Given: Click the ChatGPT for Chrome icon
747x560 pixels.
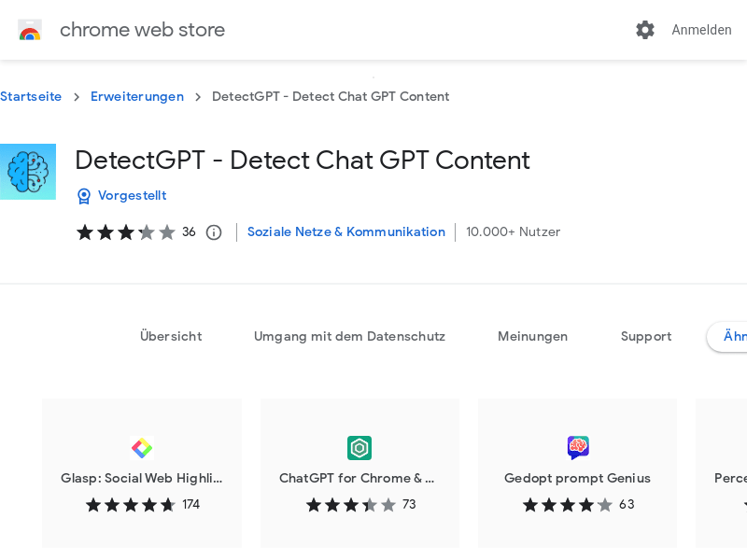Looking at the screenshot, I should tap(359, 448).
